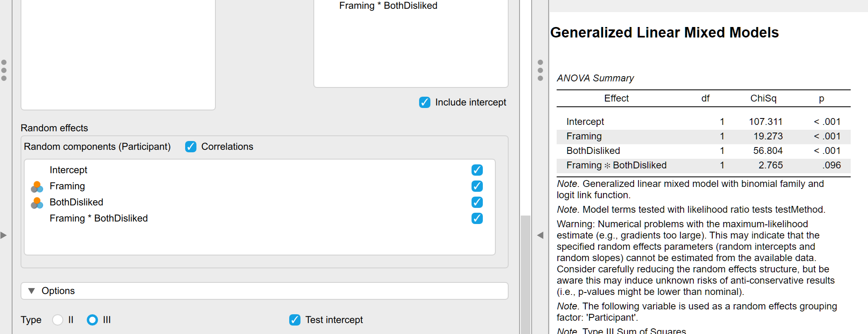Click the ANOVA Summary table title
Image resolution: width=868 pixels, height=334 pixels.
pyautogui.click(x=595, y=78)
